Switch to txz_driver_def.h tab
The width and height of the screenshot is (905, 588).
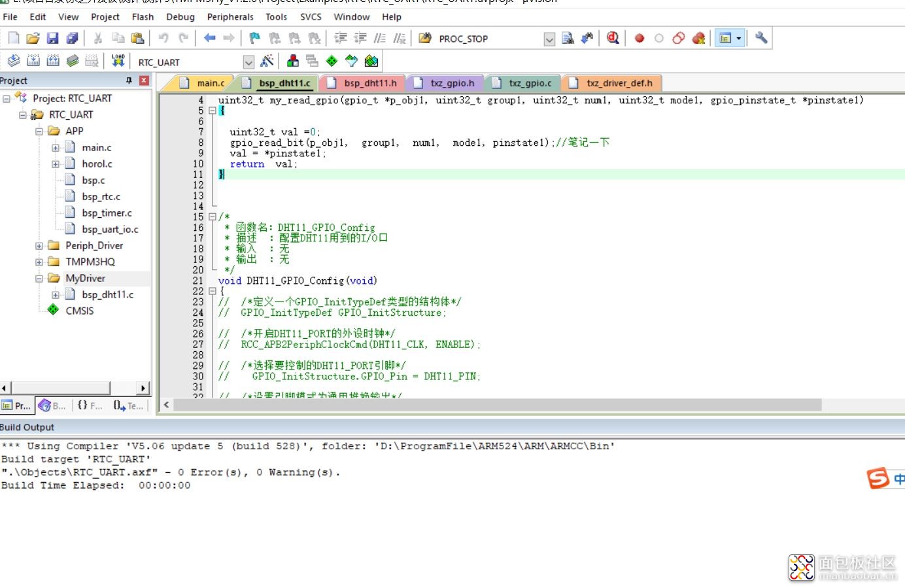click(x=611, y=83)
